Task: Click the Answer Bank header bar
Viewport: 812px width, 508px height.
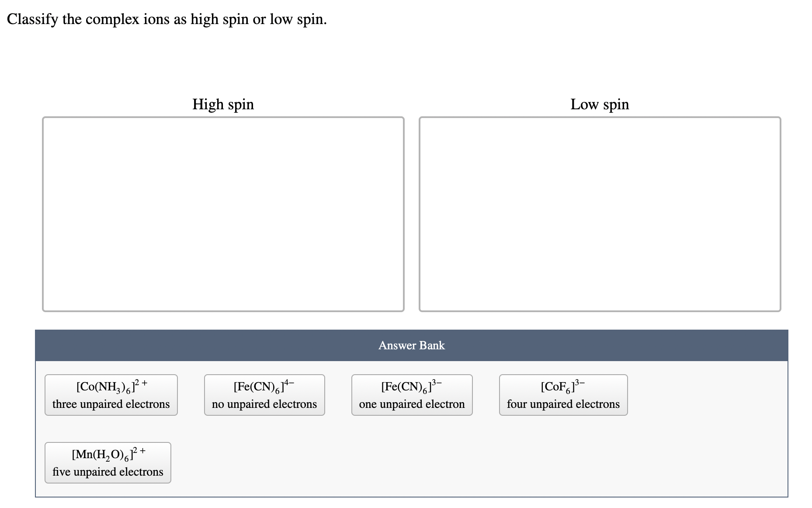Action: pos(411,345)
